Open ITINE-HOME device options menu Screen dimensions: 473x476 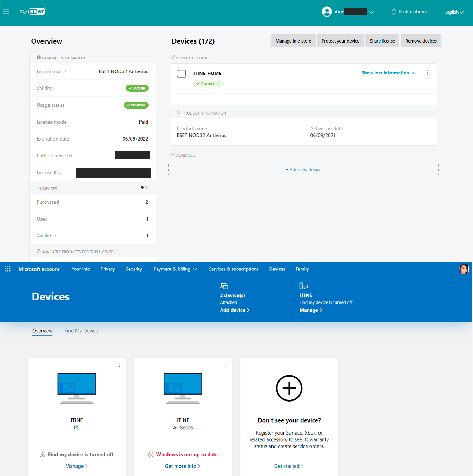[x=427, y=73]
